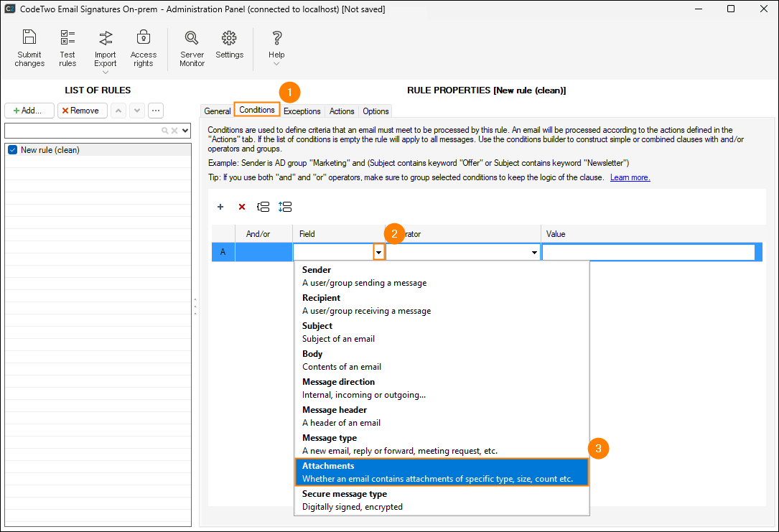Viewport: 779px width, 532px height.
Task: Open the Settings gear in toolbar
Action: click(229, 37)
